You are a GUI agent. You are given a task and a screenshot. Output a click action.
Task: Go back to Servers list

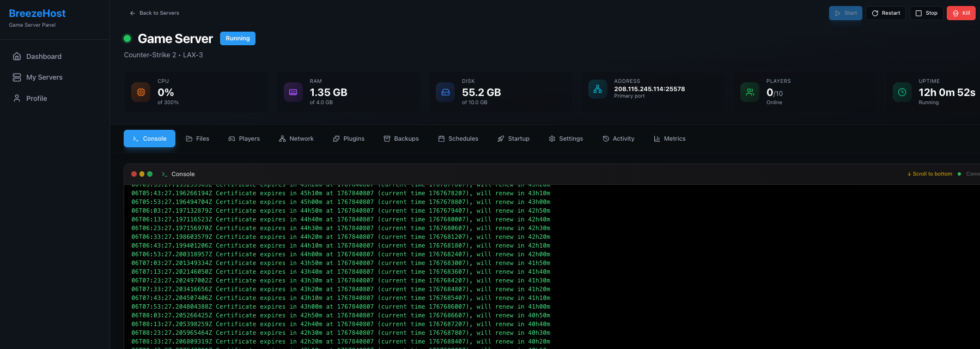(154, 13)
